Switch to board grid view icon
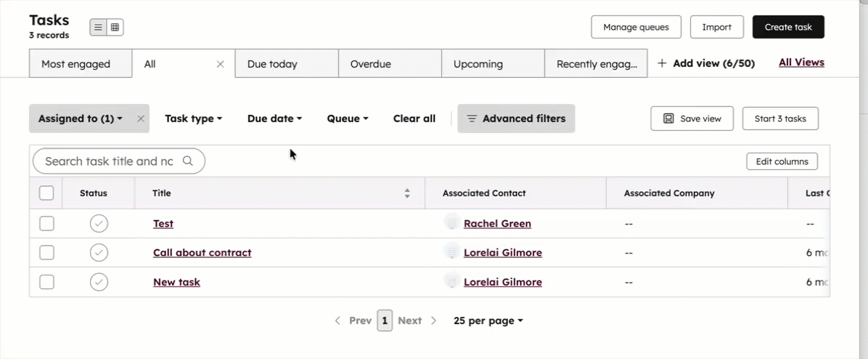868x359 pixels. [115, 27]
